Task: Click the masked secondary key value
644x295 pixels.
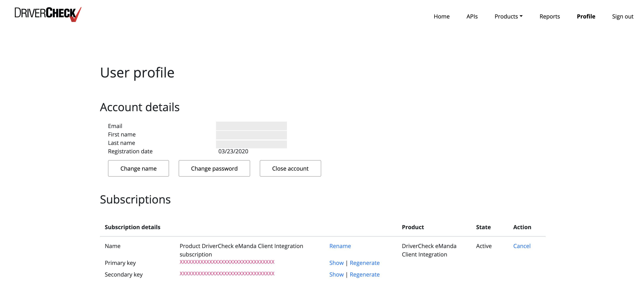Action: click(227, 273)
